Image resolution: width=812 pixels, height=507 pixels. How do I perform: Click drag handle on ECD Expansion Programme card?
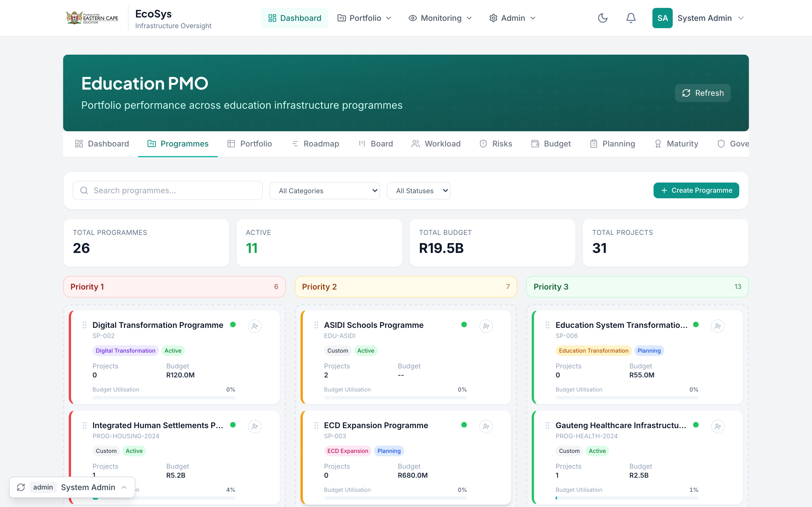click(316, 426)
